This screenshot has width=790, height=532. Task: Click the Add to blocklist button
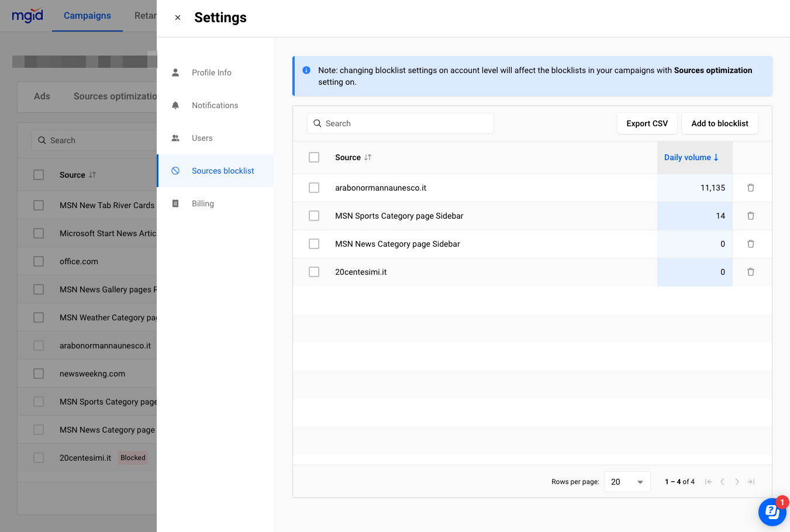pos(719,123)
